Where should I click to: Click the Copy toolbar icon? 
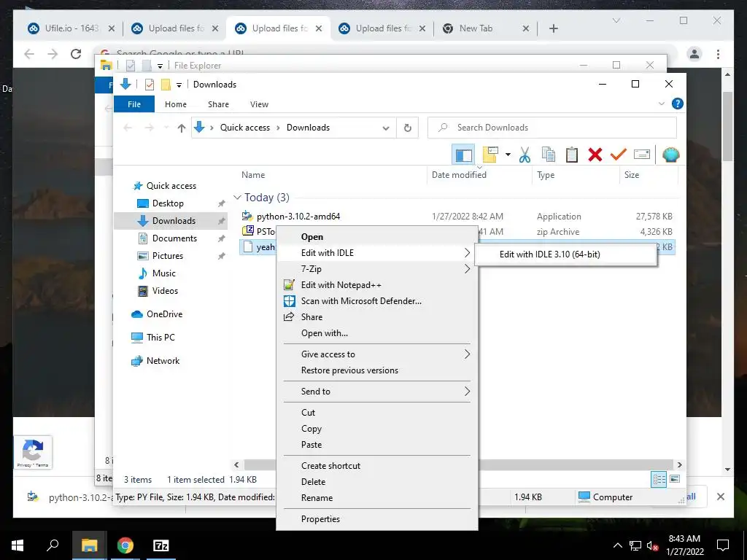click(549, 155)
